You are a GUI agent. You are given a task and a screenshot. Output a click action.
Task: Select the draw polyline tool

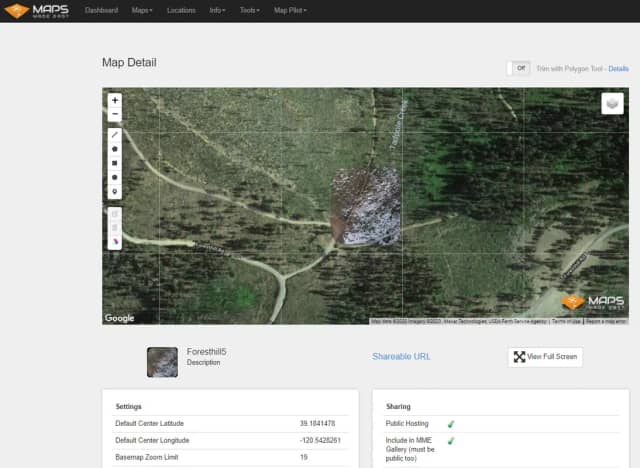[x=115, y=135]
